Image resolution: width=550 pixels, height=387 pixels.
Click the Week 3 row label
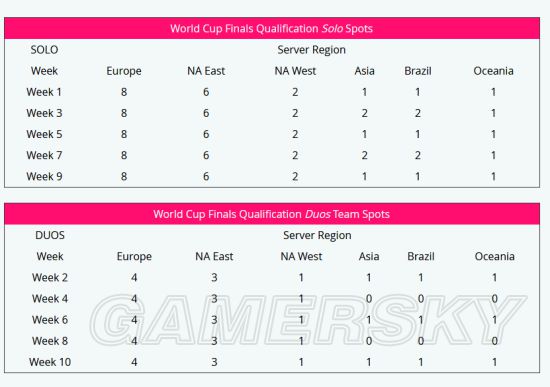[x=44, y=113]
